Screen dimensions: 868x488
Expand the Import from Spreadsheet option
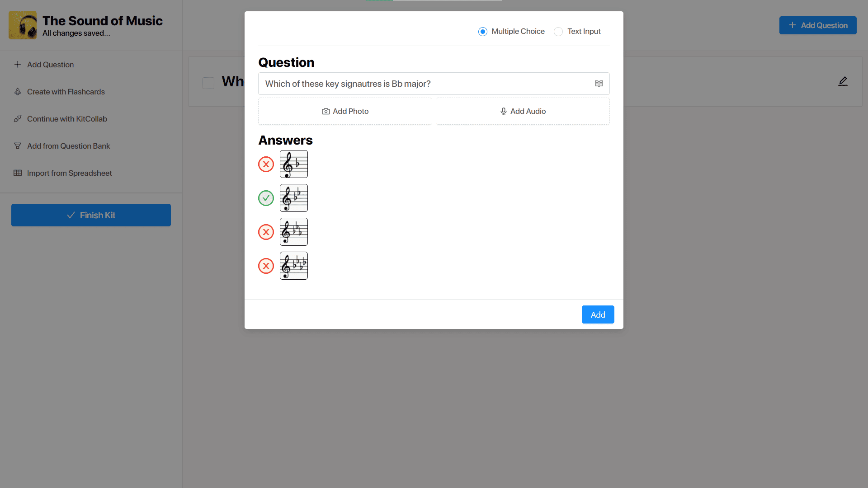point(69,173)
